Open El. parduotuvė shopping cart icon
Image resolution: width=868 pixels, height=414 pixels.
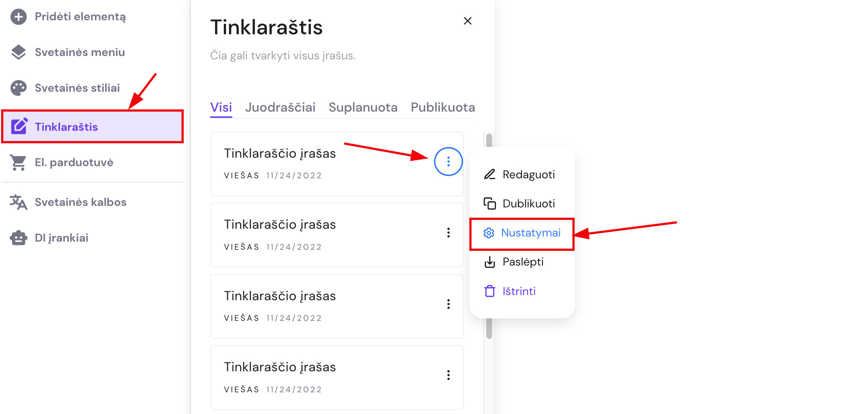18,162
